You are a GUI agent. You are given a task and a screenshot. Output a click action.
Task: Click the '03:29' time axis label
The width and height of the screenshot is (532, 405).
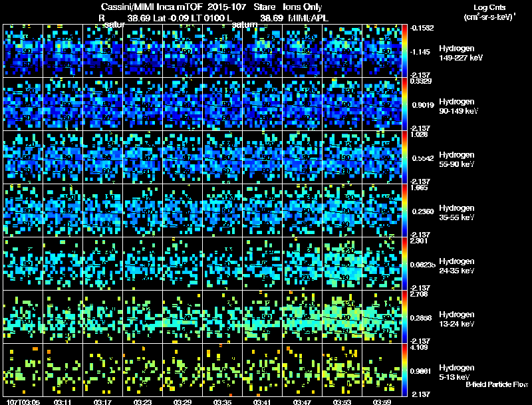182,402
